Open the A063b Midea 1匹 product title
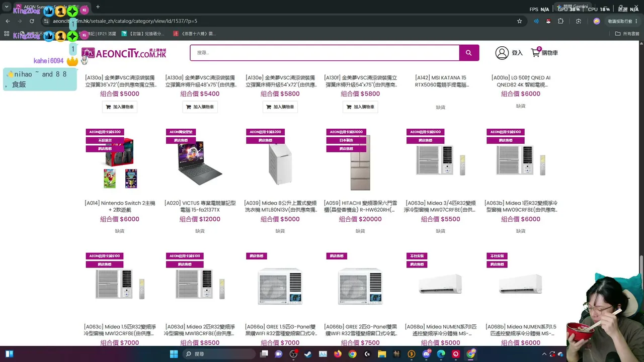The width and height of the screenshot is (644, 362). click(x=521, y=206)
